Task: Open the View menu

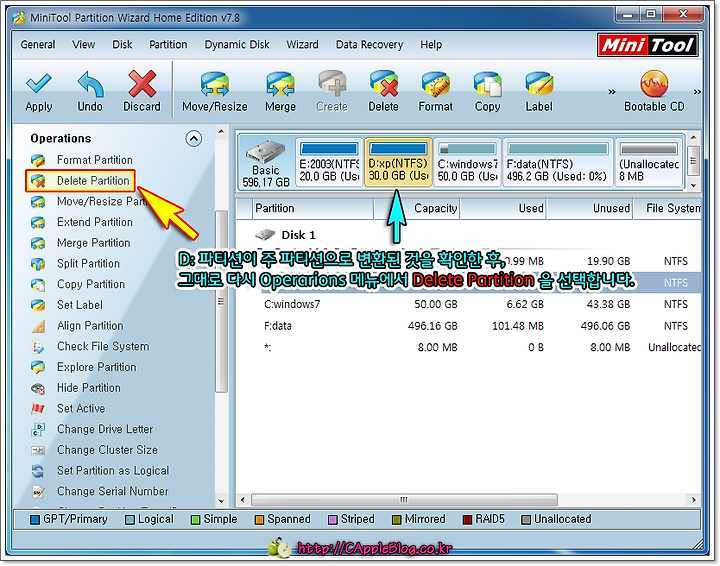Action: (83, 45)
